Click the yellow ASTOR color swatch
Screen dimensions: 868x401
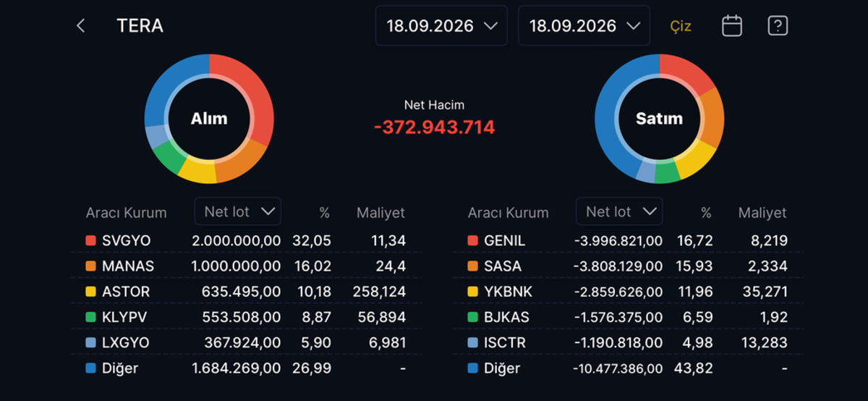[x=90, y=292]
